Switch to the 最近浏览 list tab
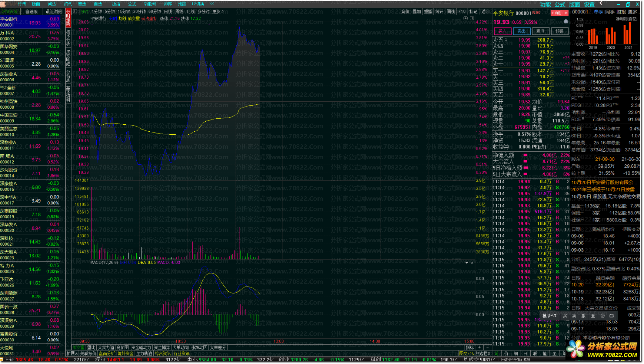644x364 pixels. click(54, 12)
